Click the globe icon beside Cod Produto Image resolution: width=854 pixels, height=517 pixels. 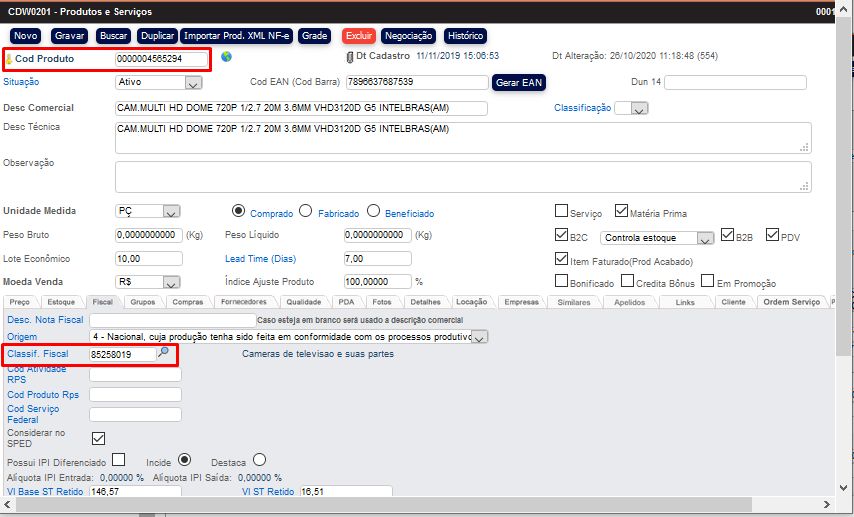point(226,57)
